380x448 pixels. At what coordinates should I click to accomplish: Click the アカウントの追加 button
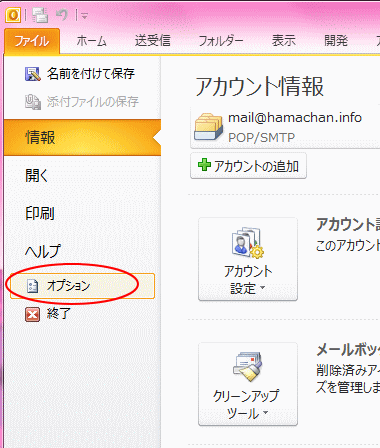(248, 166)
